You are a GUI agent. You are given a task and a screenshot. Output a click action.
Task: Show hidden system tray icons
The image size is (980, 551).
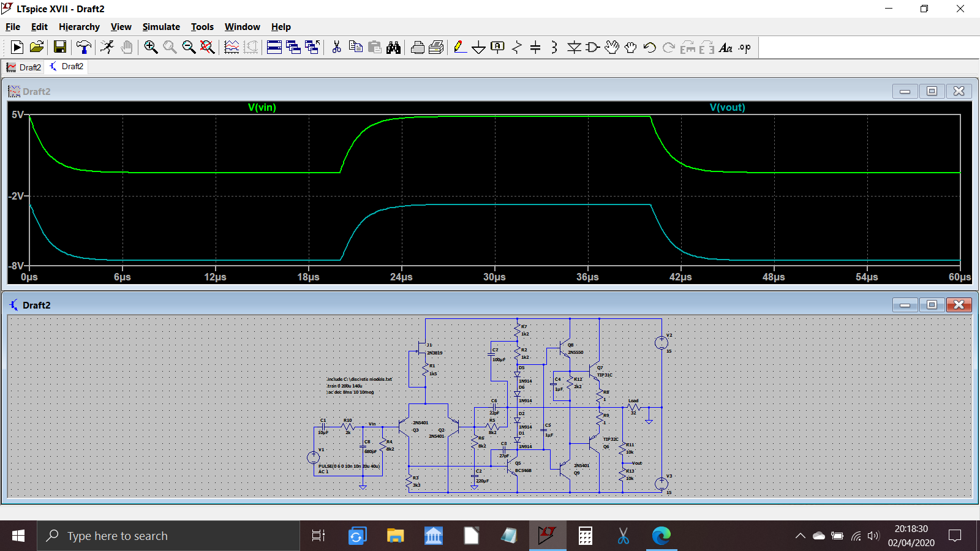(801, 536)
